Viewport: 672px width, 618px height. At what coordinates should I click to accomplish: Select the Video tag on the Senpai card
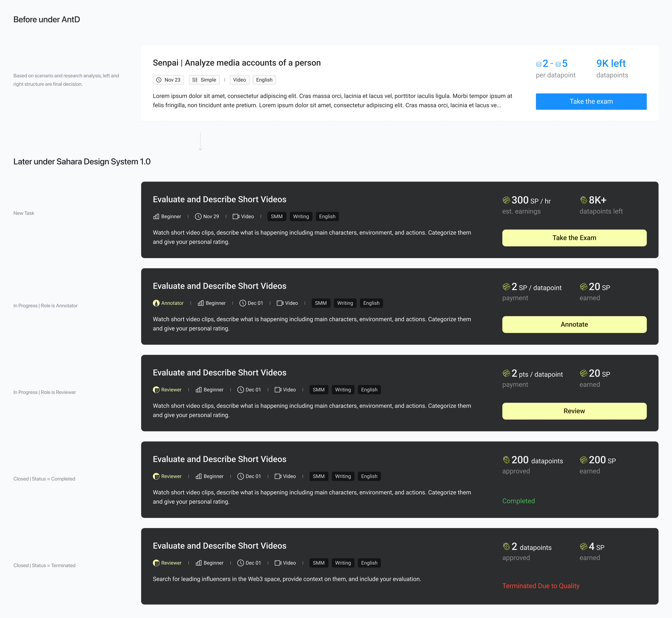[239, 80]
